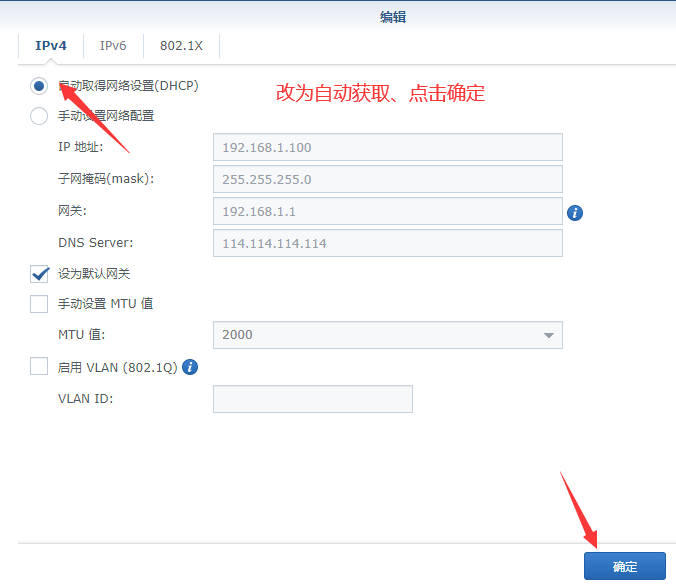
Task: Click the VLAN ID input field
Action: (313, 399)
